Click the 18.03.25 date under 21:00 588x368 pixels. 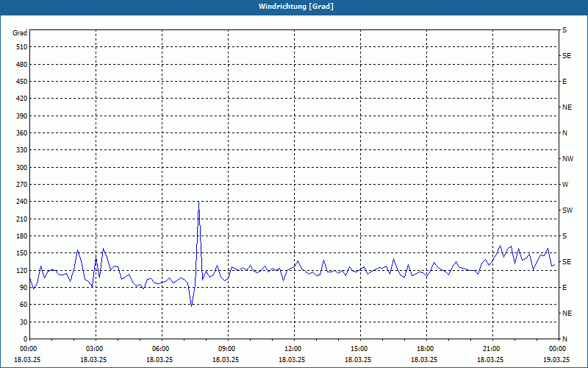(490, 359)
